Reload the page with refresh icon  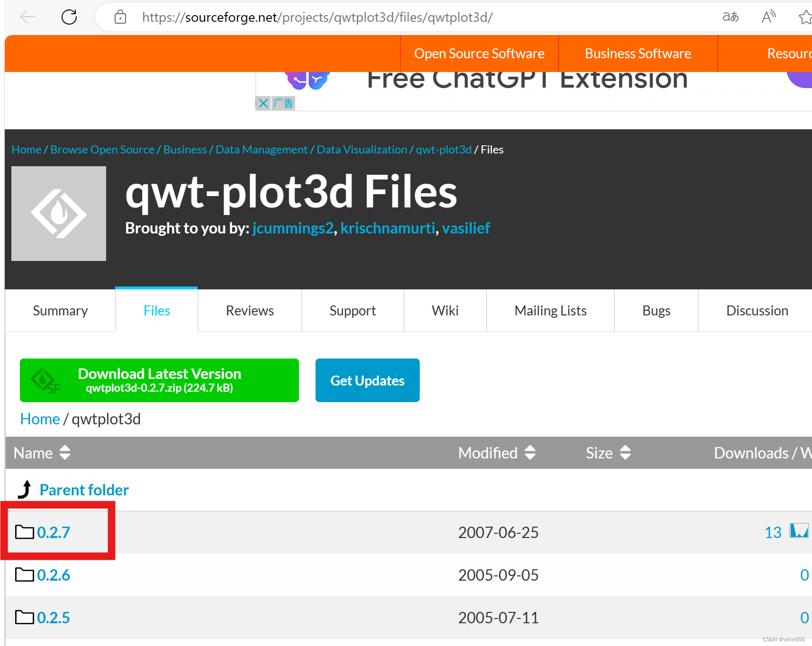69,17
